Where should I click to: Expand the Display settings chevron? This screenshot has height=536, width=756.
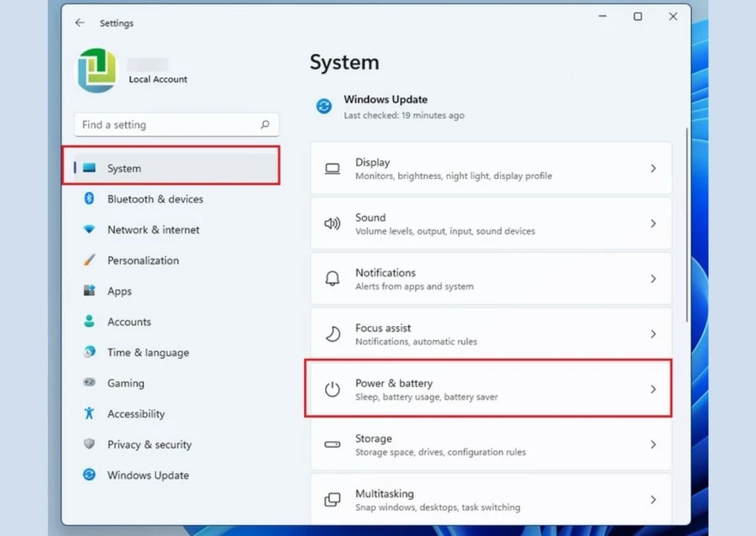(654, 168)
